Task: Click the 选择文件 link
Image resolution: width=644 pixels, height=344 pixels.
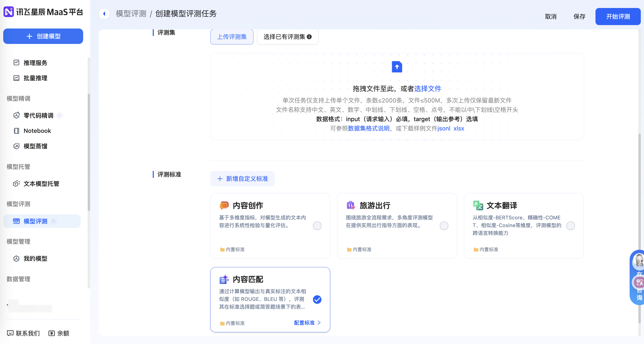Action: (x=428, y=89)
